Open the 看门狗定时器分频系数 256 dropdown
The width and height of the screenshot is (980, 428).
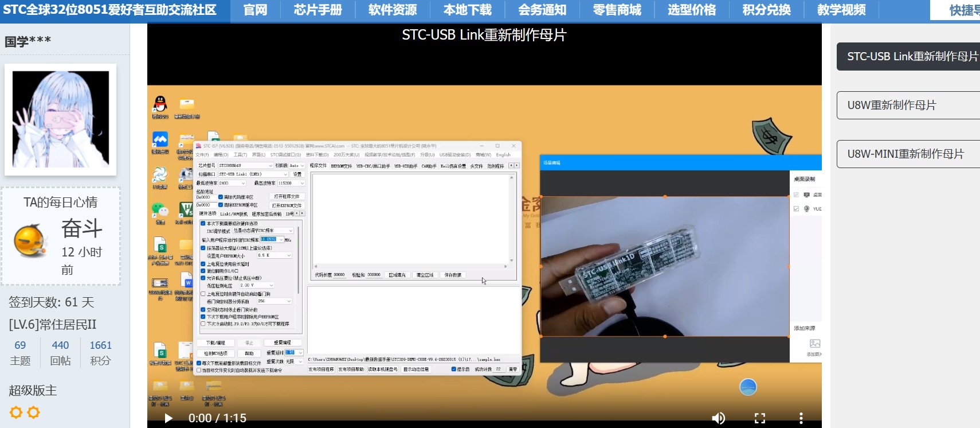click(x=275, y=301)
